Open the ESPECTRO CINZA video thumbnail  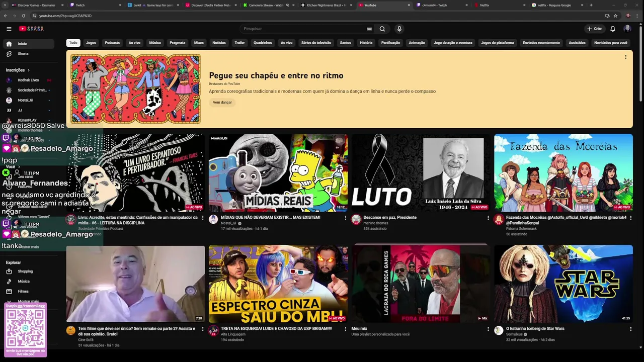pyautogui.click(x=278, y=284)
